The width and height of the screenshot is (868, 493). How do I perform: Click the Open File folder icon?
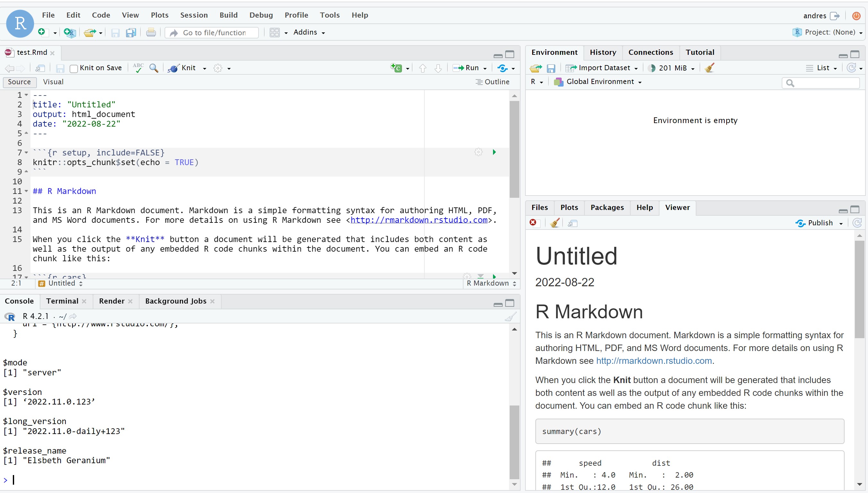90,32
